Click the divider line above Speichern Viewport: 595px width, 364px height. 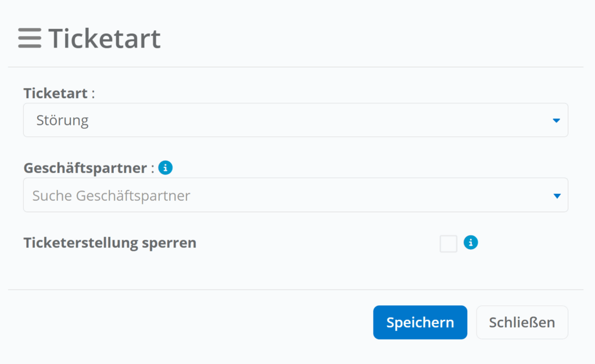[295, 290]
